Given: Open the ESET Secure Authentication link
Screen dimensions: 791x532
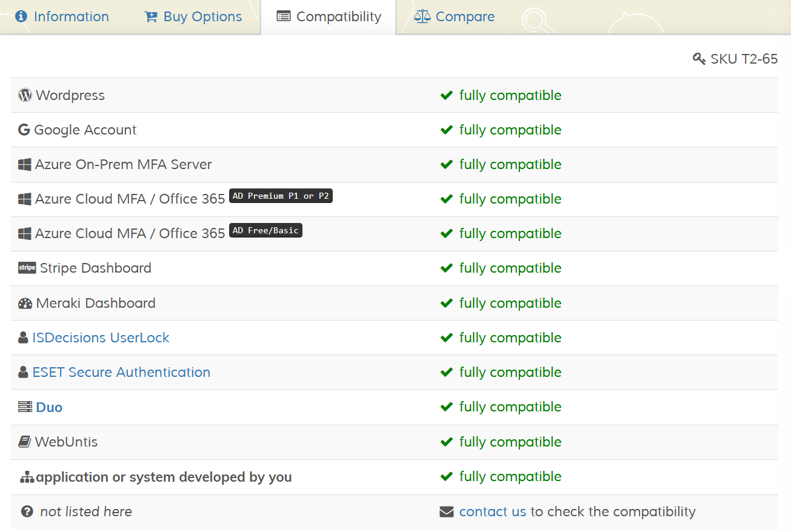Looking at the screenshot, I should tap(121, 372).
